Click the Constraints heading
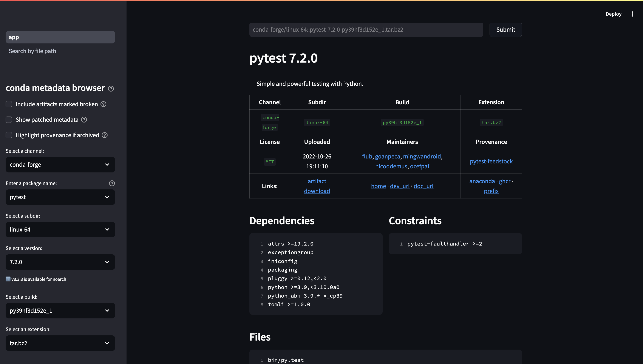This screenshot has height=364, width=643. [x=415, y=221]
